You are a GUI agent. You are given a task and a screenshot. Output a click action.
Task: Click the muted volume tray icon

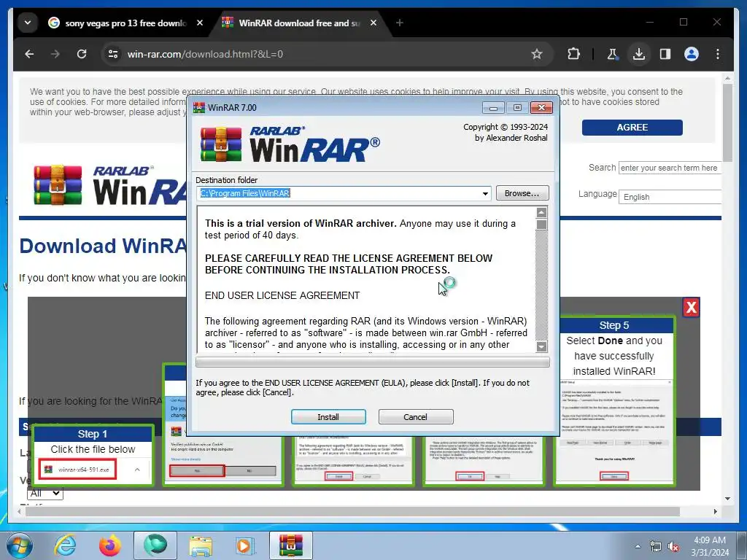673,546
